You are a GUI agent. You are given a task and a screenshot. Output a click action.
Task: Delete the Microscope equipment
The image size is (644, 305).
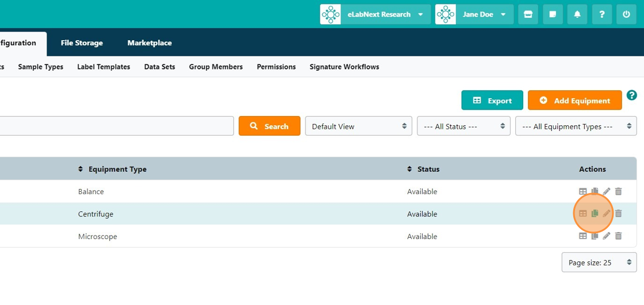point(618,236)
